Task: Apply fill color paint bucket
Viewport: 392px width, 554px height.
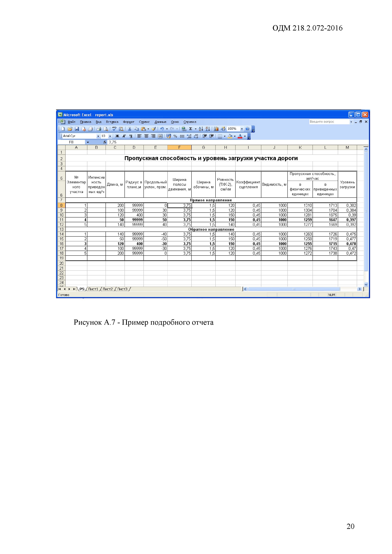Action: tap(230, 136)
